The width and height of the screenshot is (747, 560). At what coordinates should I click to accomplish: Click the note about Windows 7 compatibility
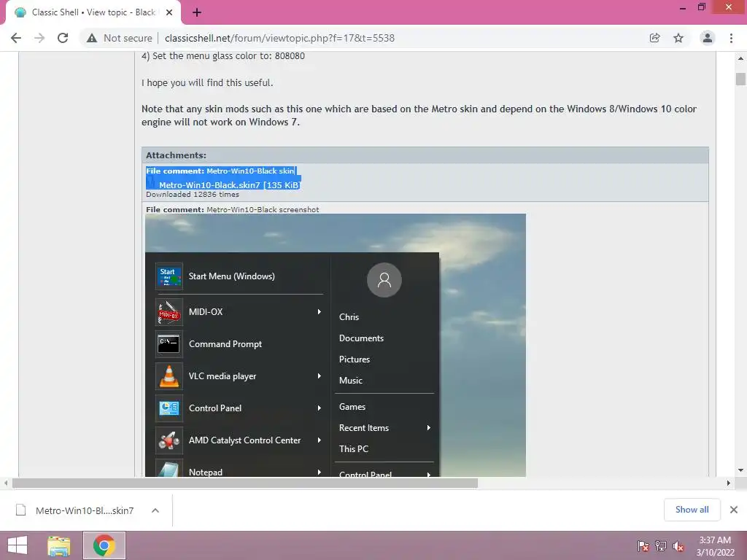click(419, 115)
